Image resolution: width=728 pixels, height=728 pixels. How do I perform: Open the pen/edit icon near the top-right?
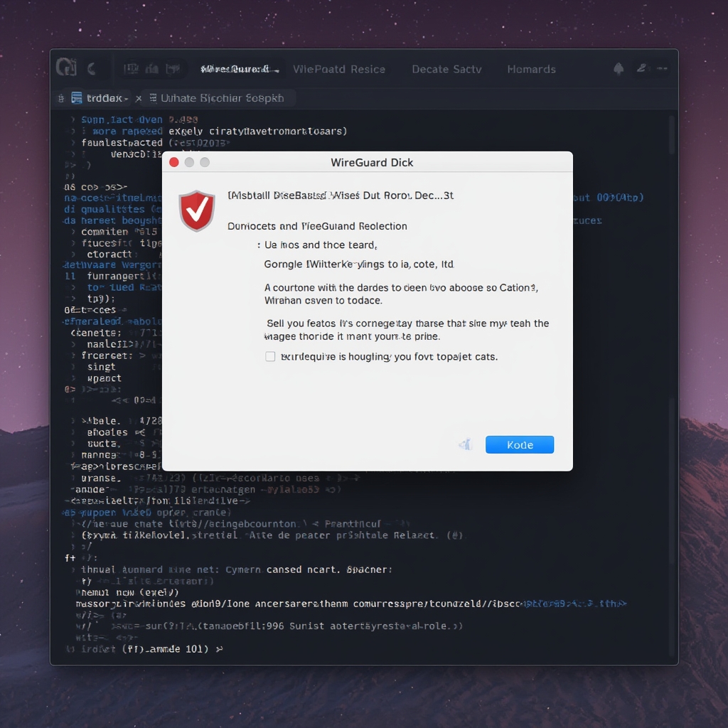(x=641, y=68)
